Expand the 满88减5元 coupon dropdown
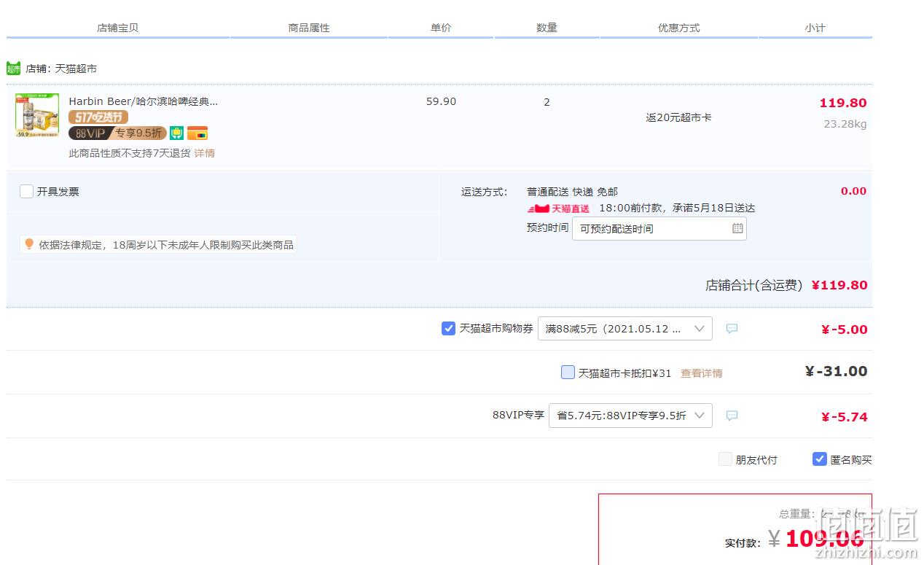 click(x=625, y=329)
